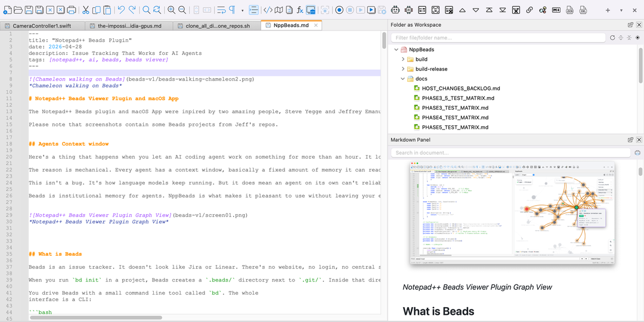
Task: Open a file using the folder icon
Action: pos(18,10)
